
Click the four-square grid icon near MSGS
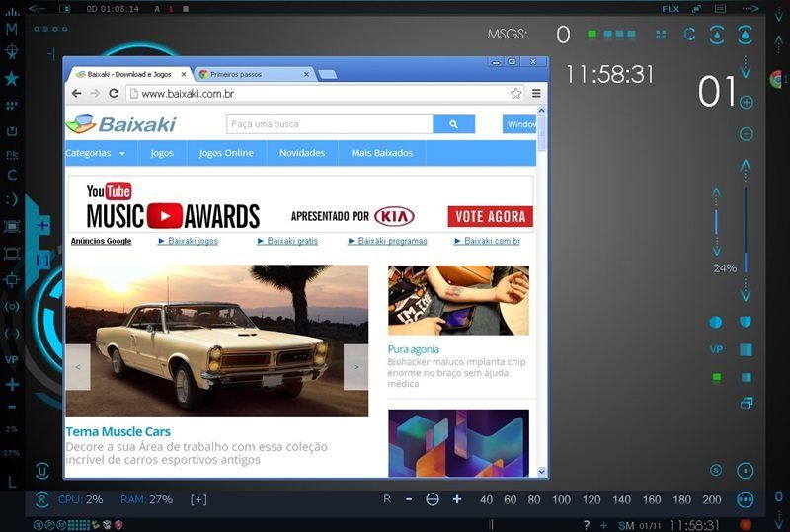[x=661, y=35]
